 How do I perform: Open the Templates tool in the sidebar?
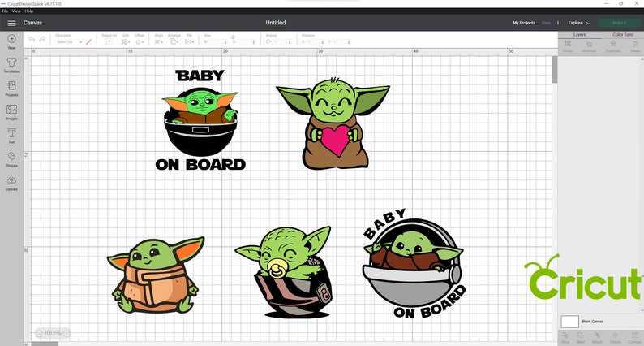pyautogui.click(x=11, y=65)
